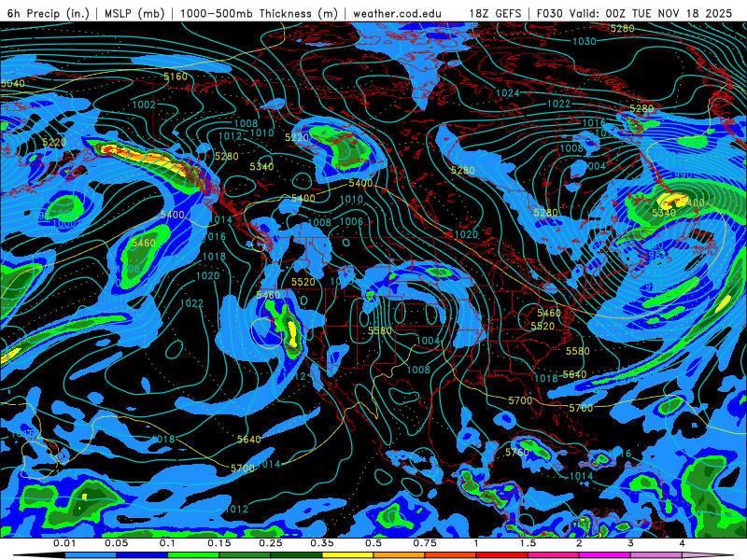The height and width of the screenshot is (560, 747).
Task: Click the '1004' isobar label over the Plains
Action: pos(428,341)
